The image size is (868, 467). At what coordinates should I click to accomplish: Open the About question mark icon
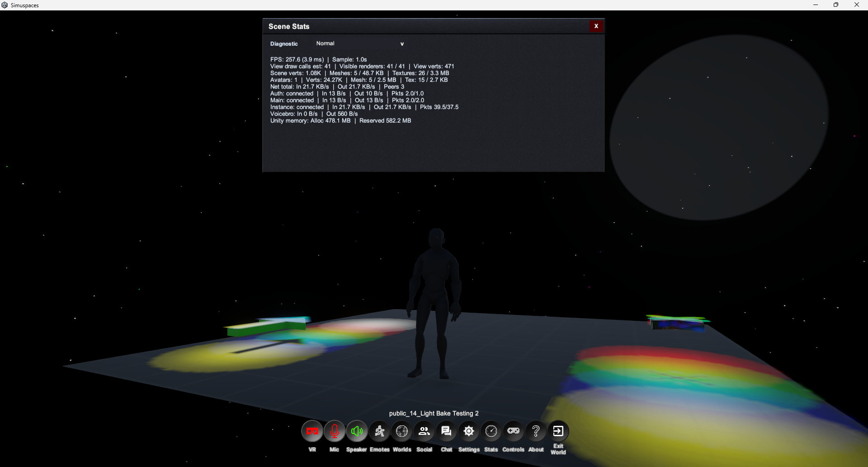coord(536,431)
